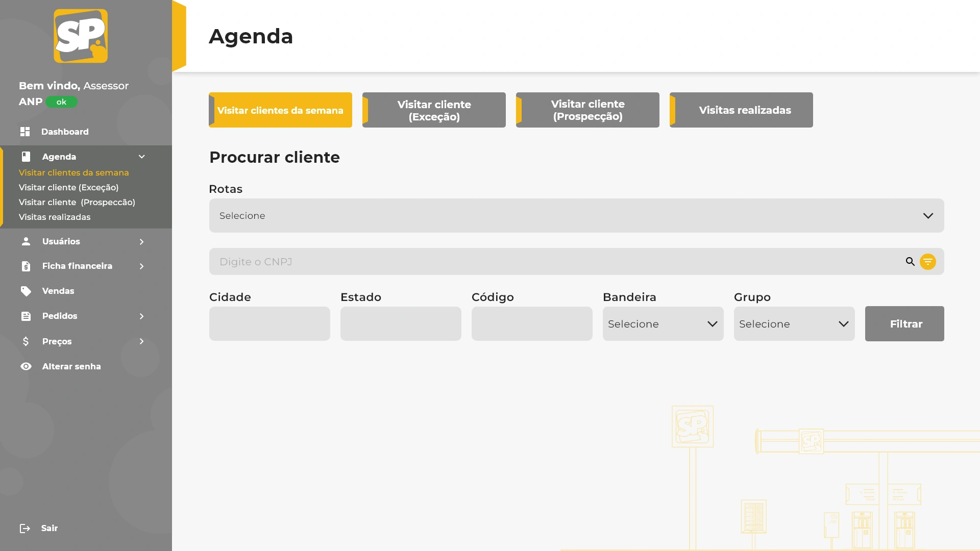Click the SP logo in sidebar
Image resolution: width=980 pixels, height=551 pixels.
click(81, 36)
